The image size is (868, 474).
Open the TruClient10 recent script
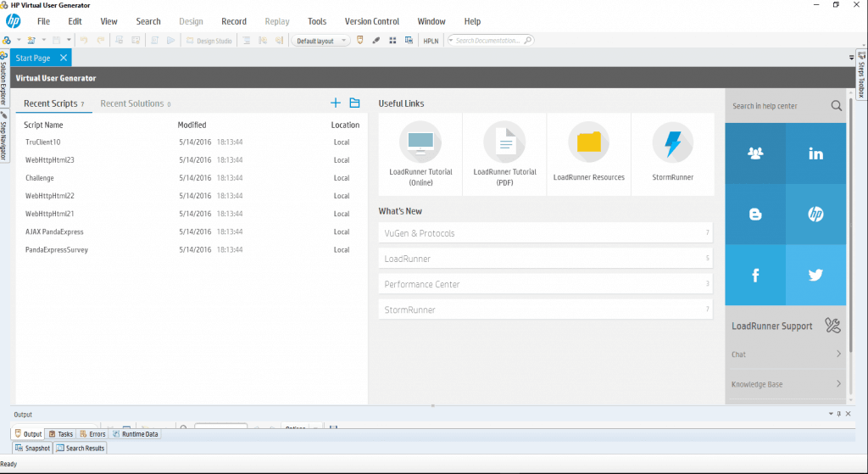[42, 142]
